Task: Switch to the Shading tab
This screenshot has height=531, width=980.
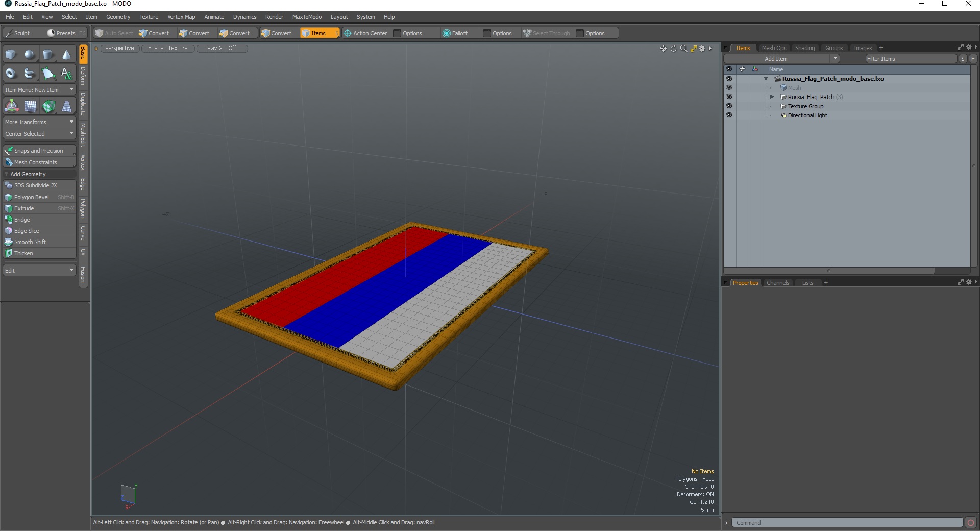Action: (805, 48)
